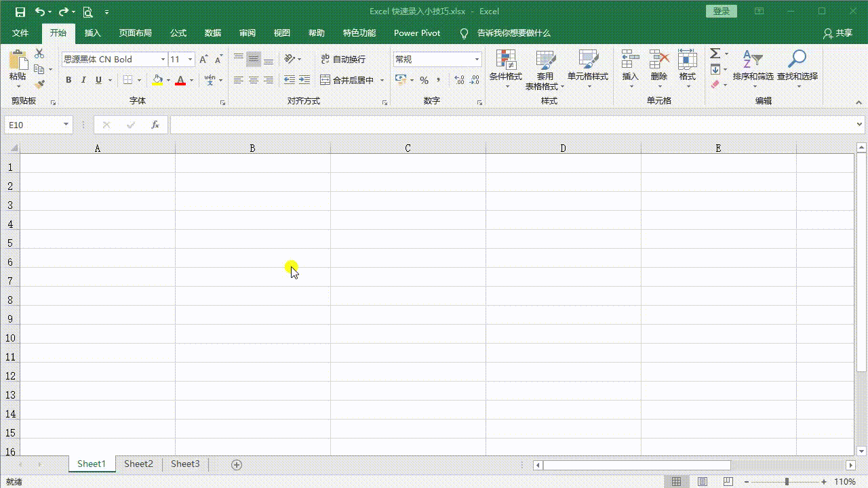The width and height of the screenshot is (868, 488).
Task: Switch to the 插入 ribbon tab
Action: click(x=92, y=33)
